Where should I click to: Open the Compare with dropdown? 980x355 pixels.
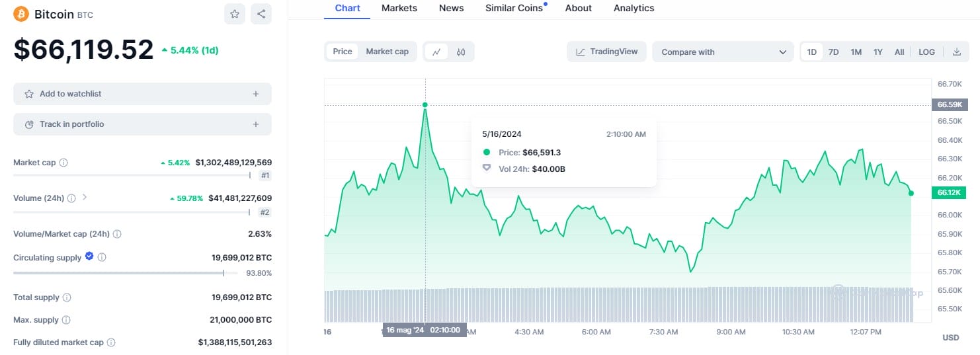click(x=723, y=52)
